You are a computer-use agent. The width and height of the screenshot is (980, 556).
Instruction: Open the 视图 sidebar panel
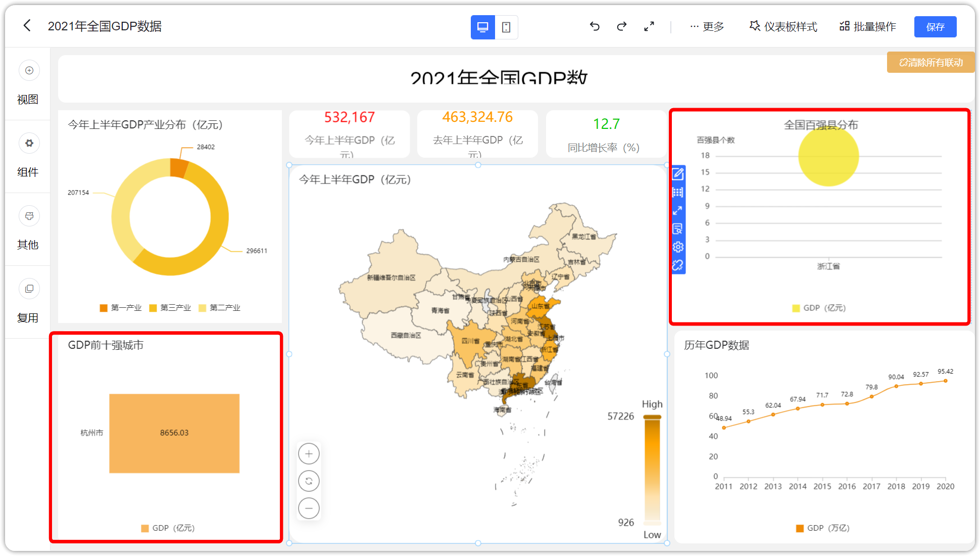(x=28, y=84)
